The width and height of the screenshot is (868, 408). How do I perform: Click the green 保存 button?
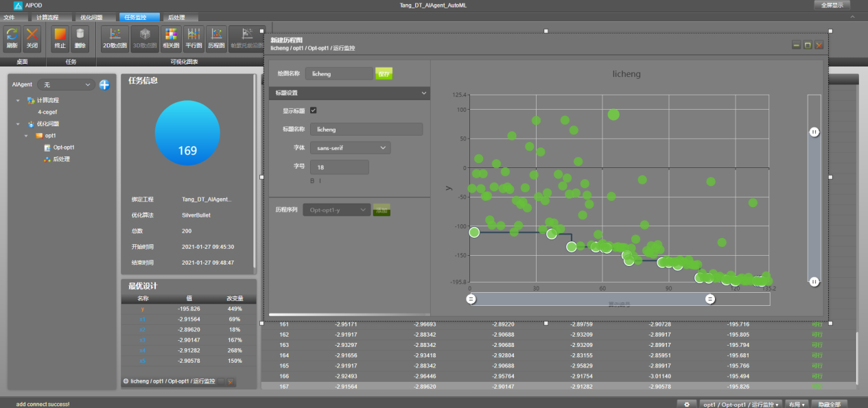(384, 73)
